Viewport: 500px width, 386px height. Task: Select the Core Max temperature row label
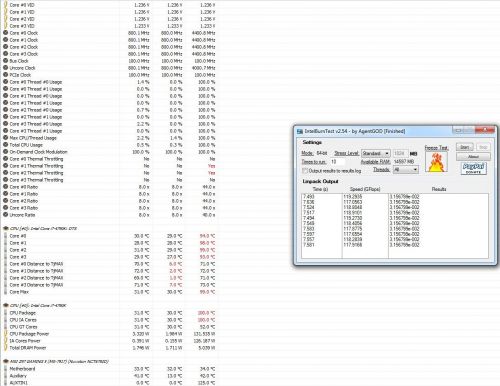pos(19,292)
